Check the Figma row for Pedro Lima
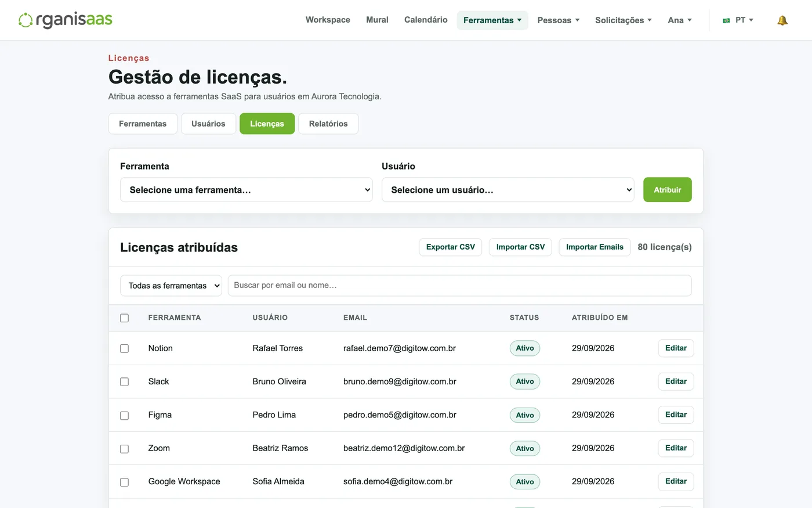 (x=124, y=416)
